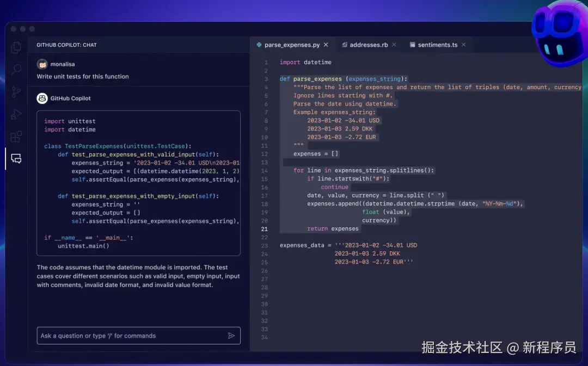Switch to the parse_expenses.py tab

292,45
